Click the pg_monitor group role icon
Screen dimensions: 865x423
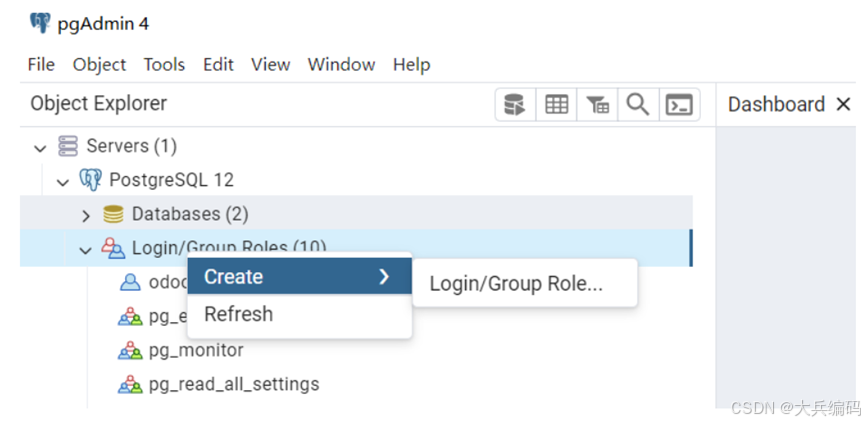(130, 350)
